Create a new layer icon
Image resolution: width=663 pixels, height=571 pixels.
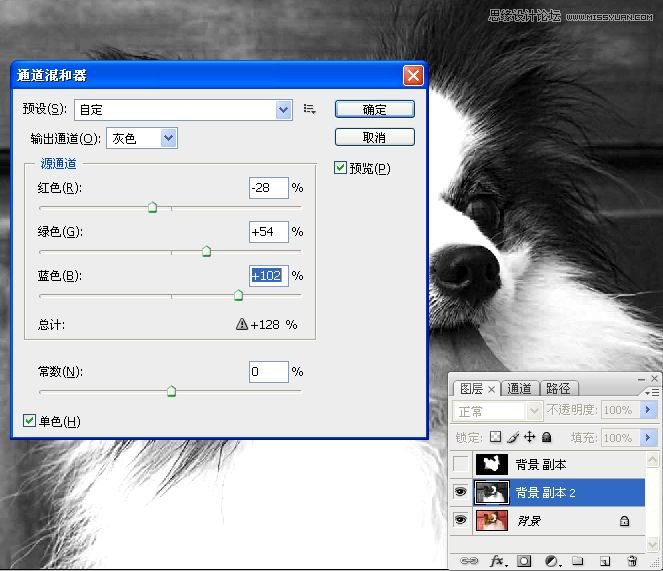coord(605,561)
